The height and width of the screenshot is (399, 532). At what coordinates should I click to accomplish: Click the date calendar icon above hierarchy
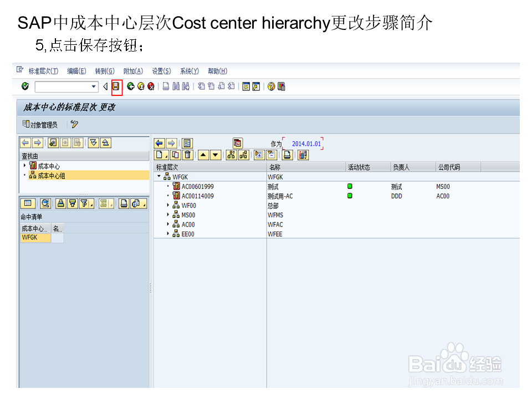point(238,143)
